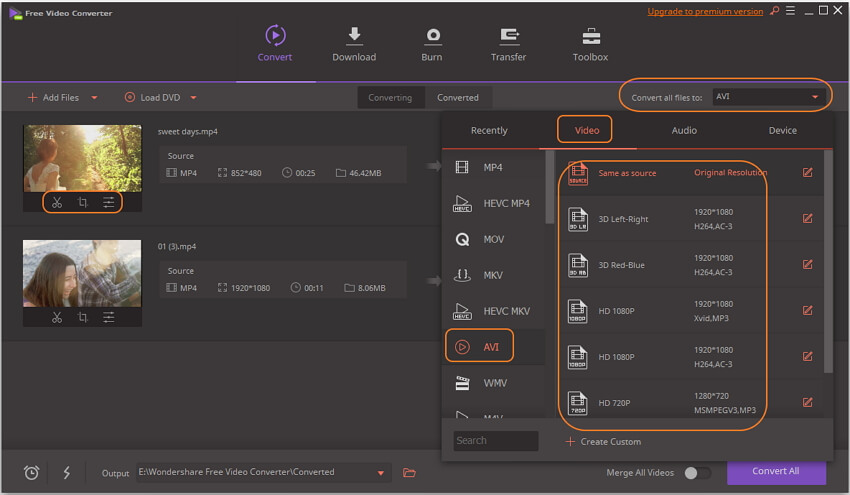Show the Converting tab
The height and width of the screenshot is (495, 850).
tap(390, 98)
